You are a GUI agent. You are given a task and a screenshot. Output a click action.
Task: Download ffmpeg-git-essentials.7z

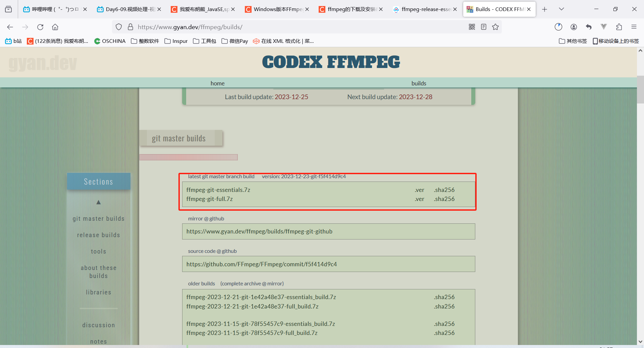[218, 190]
